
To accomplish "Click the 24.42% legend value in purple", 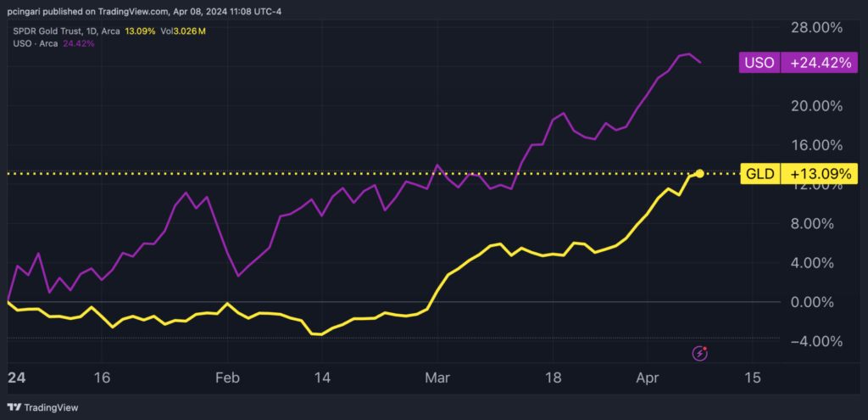I will [x=79, y=44].
